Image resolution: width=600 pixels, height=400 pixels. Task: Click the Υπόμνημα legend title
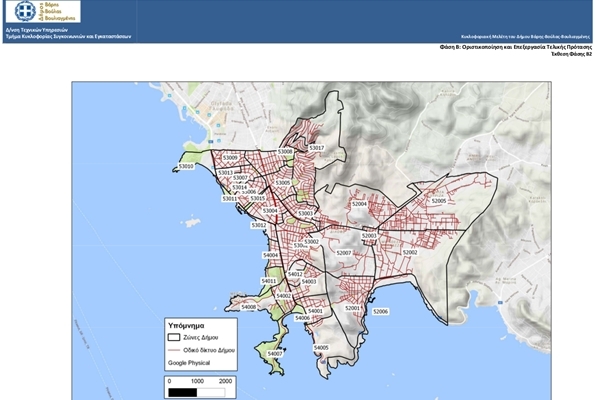(186, 327)
